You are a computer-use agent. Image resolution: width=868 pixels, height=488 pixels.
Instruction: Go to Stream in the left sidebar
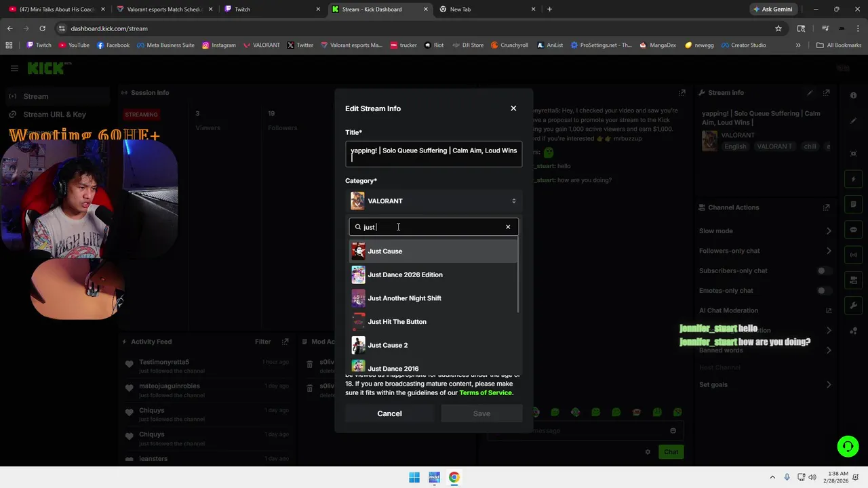pos(56,96)
